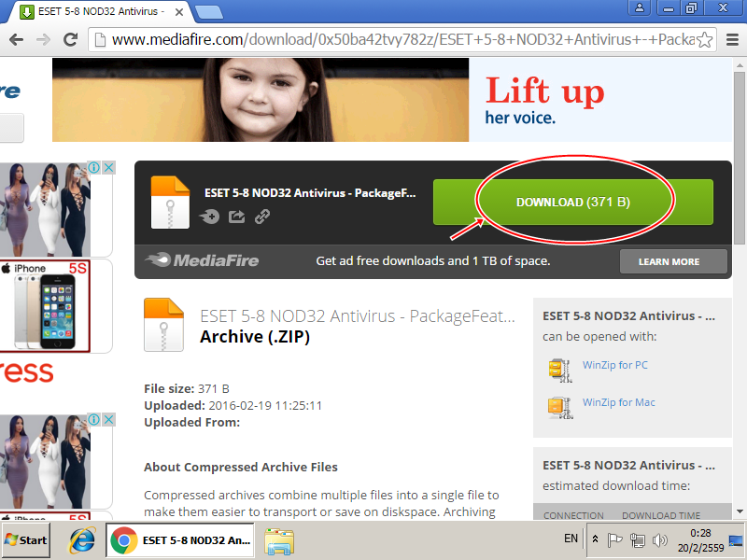747x560 pixels.
Task: Launch Internet Explorer from taskbar
Action: (x=82, y=540)
